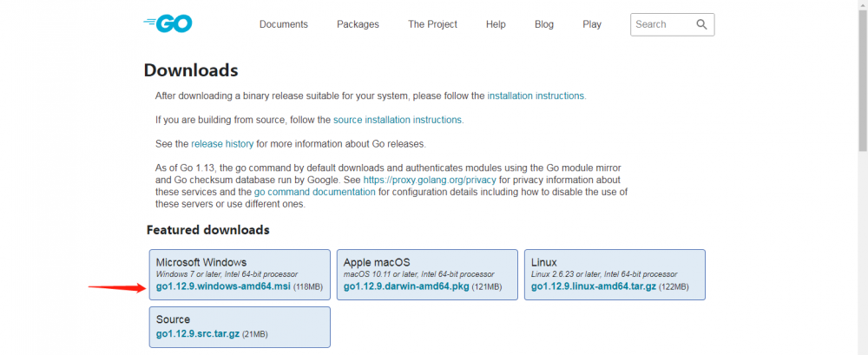Download go1.12.9.darwin-amd64.pkg for macOS
Image resolution: width=868 pixels, height=355 pixels.
pyautogui.click(x=406, y=286)
